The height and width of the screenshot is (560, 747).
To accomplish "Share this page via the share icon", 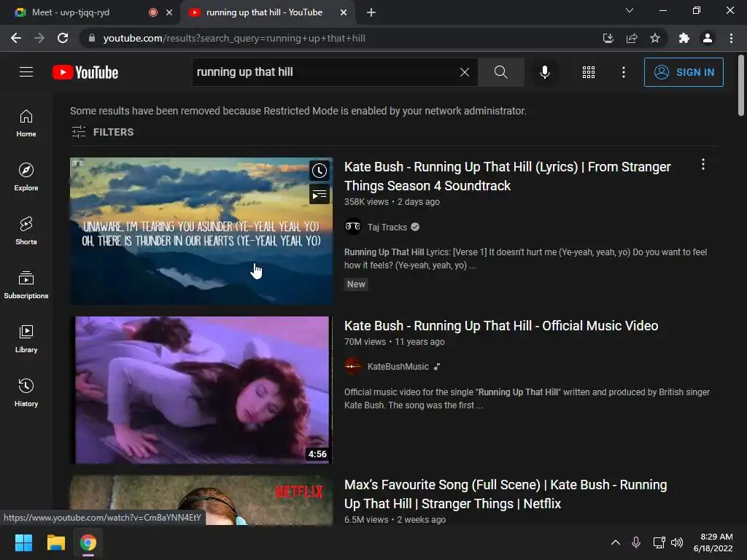I will (x=632, y=38).
